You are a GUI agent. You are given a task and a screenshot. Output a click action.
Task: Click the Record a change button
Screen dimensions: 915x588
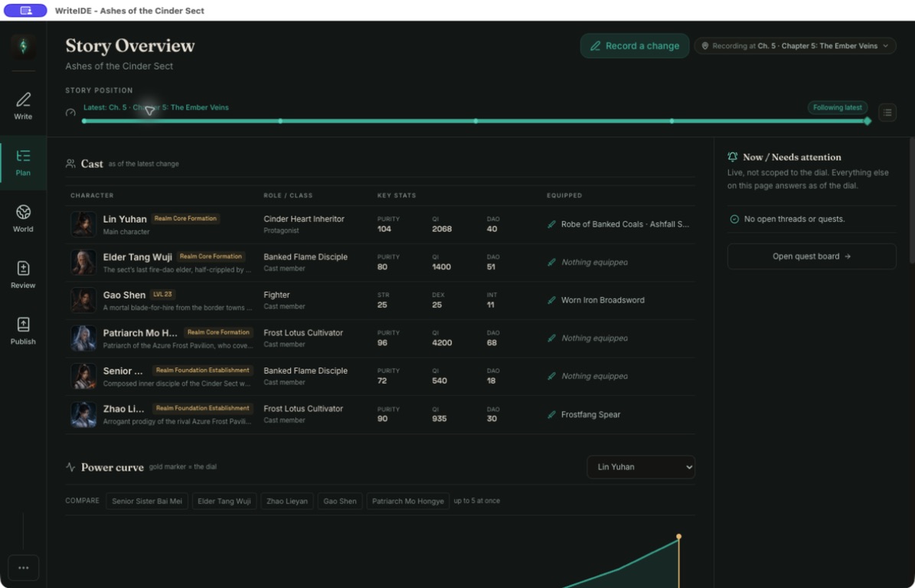[634, 46]
